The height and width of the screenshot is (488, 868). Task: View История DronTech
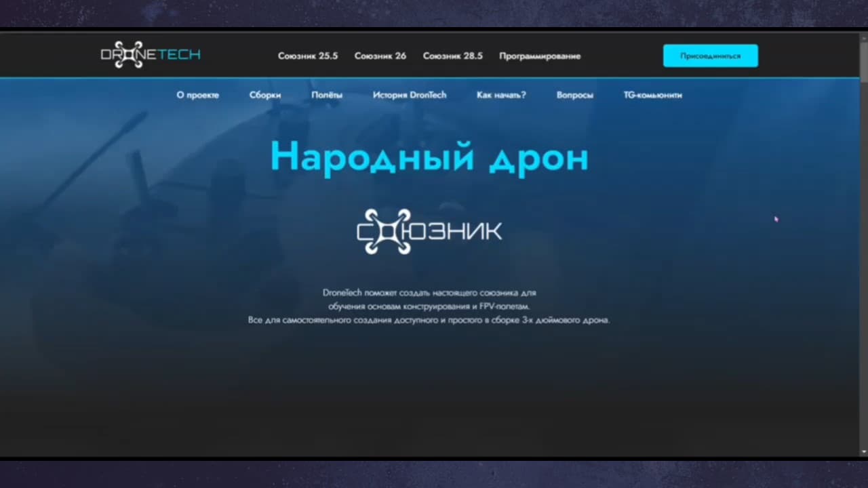(410, 95)
